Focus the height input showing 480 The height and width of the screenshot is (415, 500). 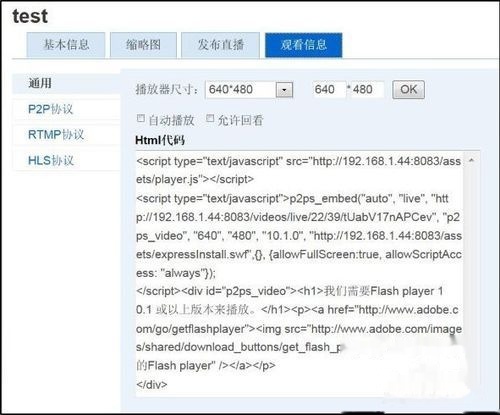pyautogui.click(x=367, y=90)
